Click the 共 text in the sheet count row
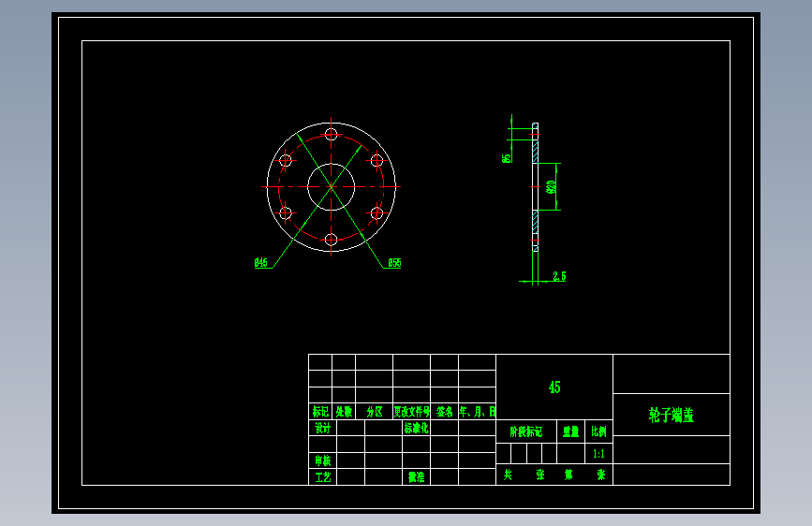The height and width of the screenshot is (526, 812). [x=508, y=475]
